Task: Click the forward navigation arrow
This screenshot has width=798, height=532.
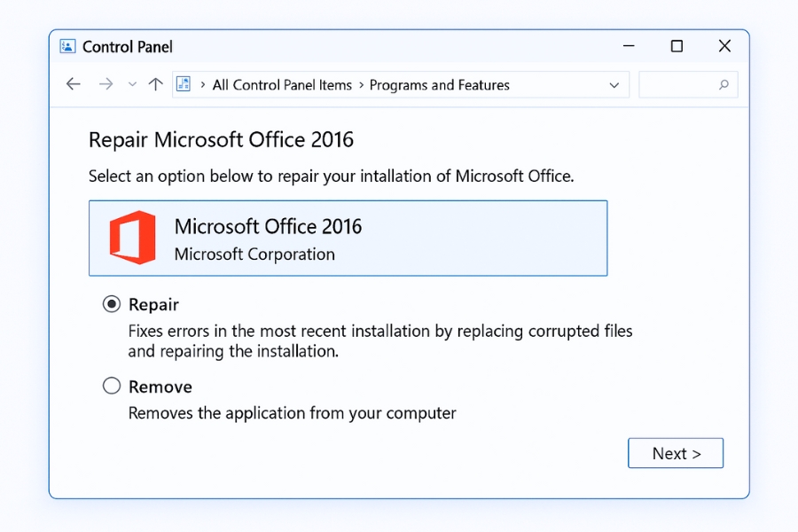Action: (106, 83)
